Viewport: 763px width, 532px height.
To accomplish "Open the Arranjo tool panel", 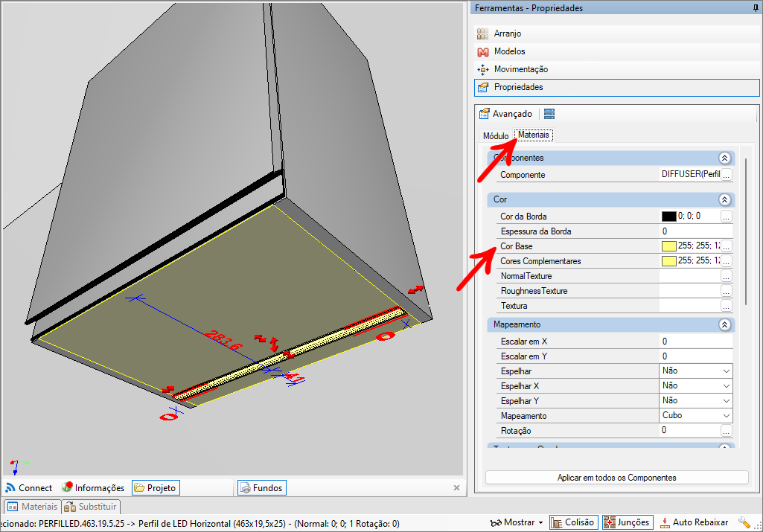I will tap(508, 33).
